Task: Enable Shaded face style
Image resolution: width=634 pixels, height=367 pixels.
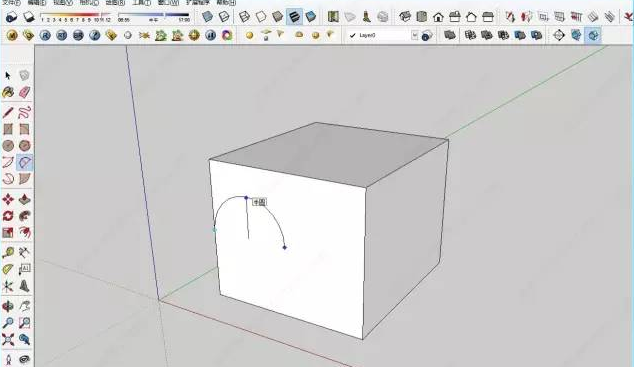Action: click(x=278, y=17)
